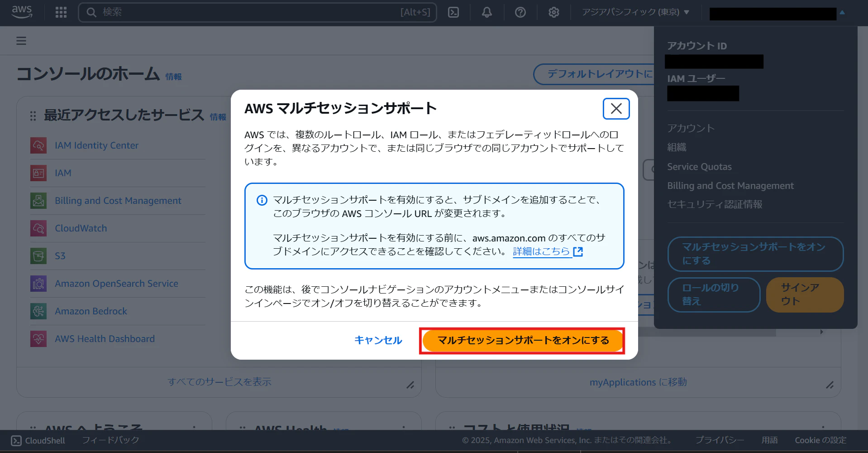This screenshot has height=453, width=868.
Task: Click マルチセッションサポートをオンにする in account menu
Action: coord(755,254)
